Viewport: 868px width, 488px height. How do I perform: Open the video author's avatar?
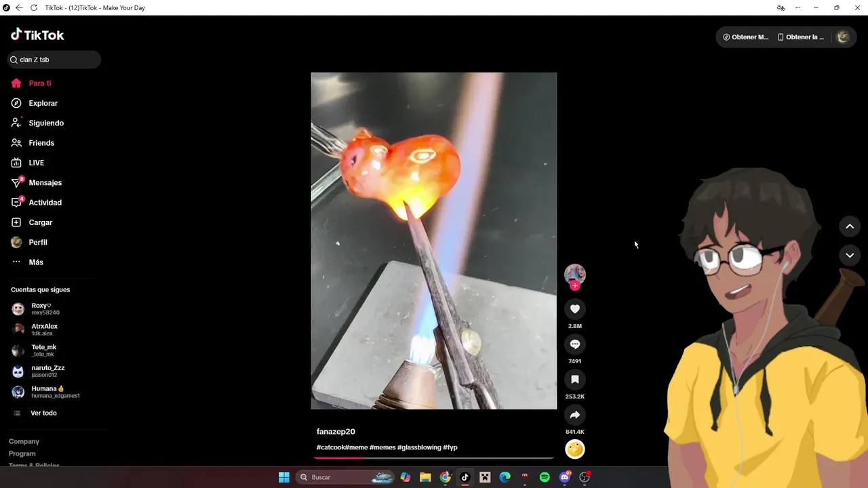click(x=575, y=274)
